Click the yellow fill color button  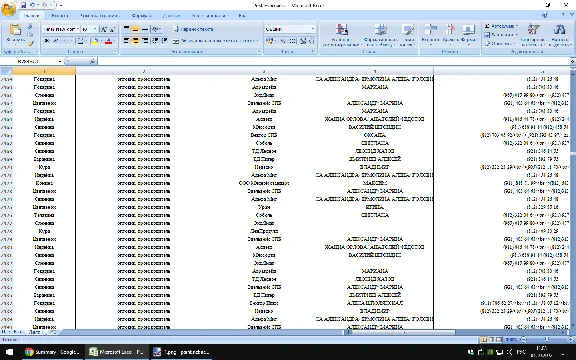pos(95,41)
